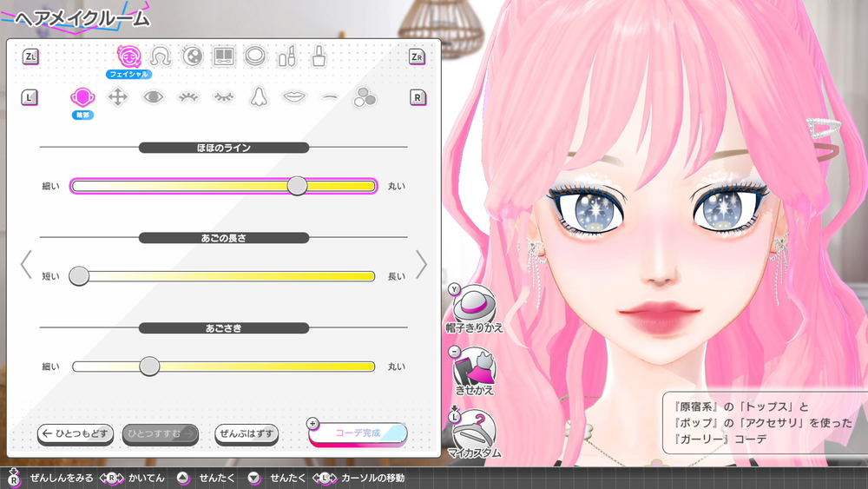The width and height of the screenshot is (868, 489).
Task: Select the face position arrows icon
Action: click(x=117, y=97)
